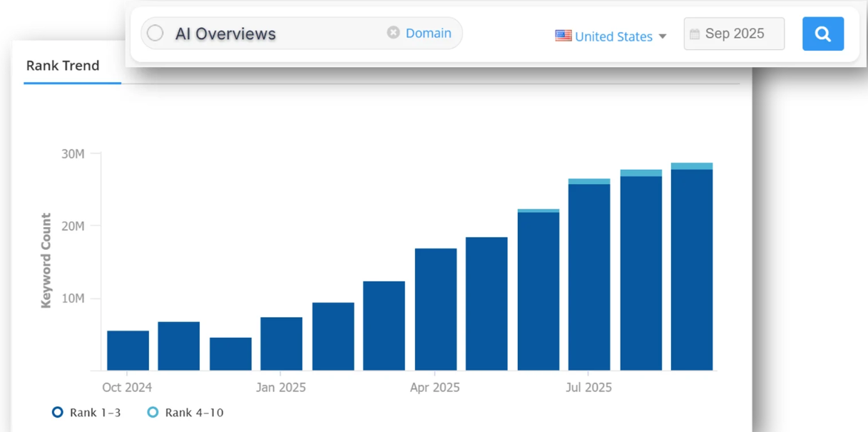Click the Apr 2025 keyword count bar

436,307
